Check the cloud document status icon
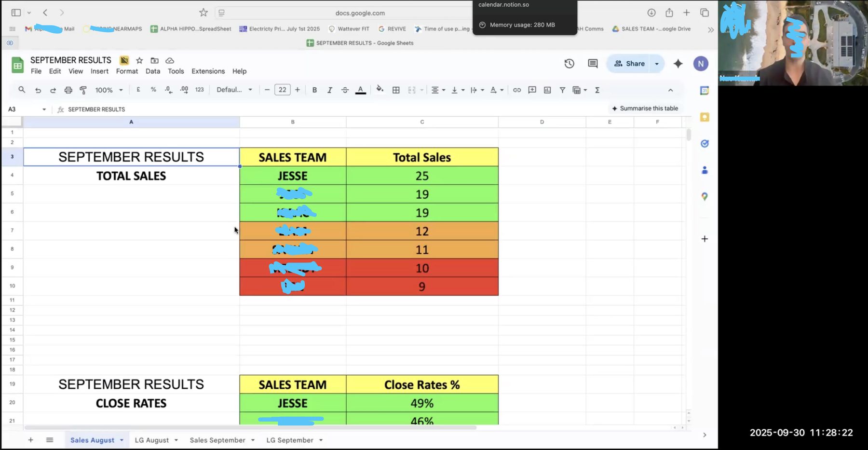Screen dimensions: 868x450 (170, 60)
